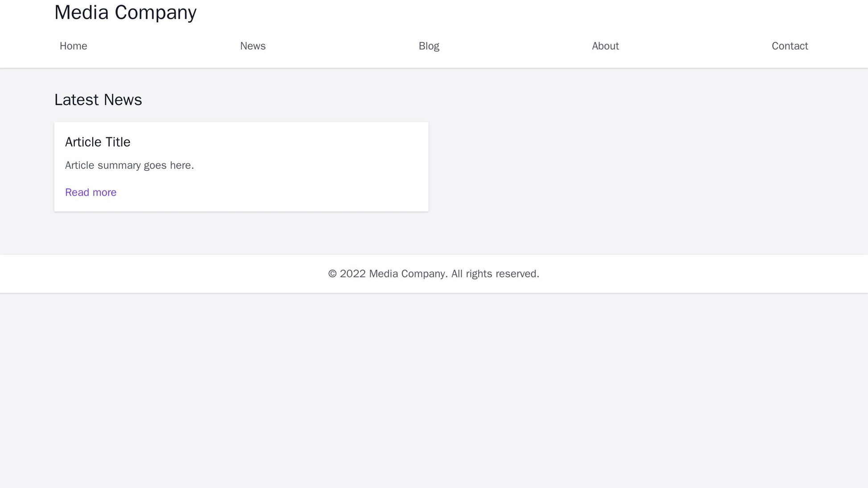The width and height of the screenshot is (868, 488).
Task: Click the Contact navigation item
Action: click(790, 46)
